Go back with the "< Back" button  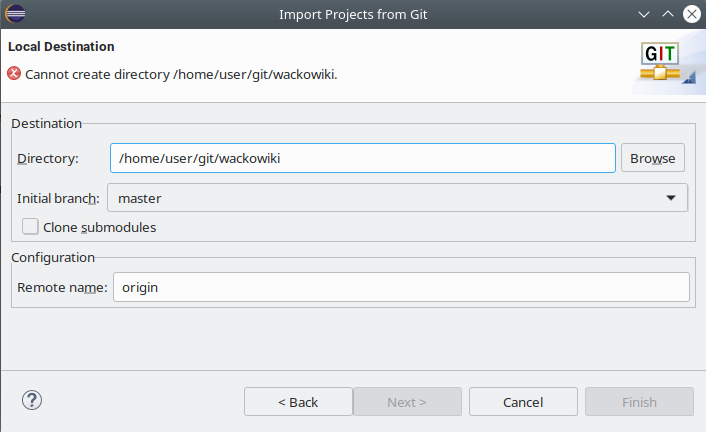click(x=298, y=402)
